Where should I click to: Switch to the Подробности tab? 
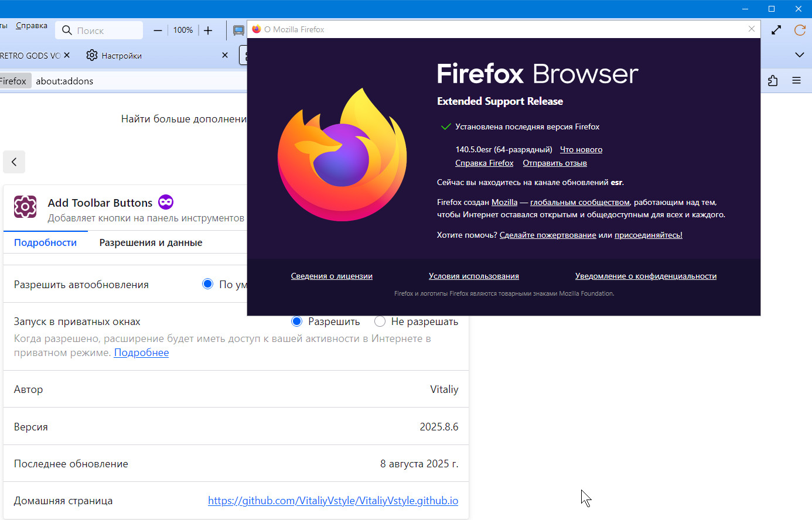45,242
